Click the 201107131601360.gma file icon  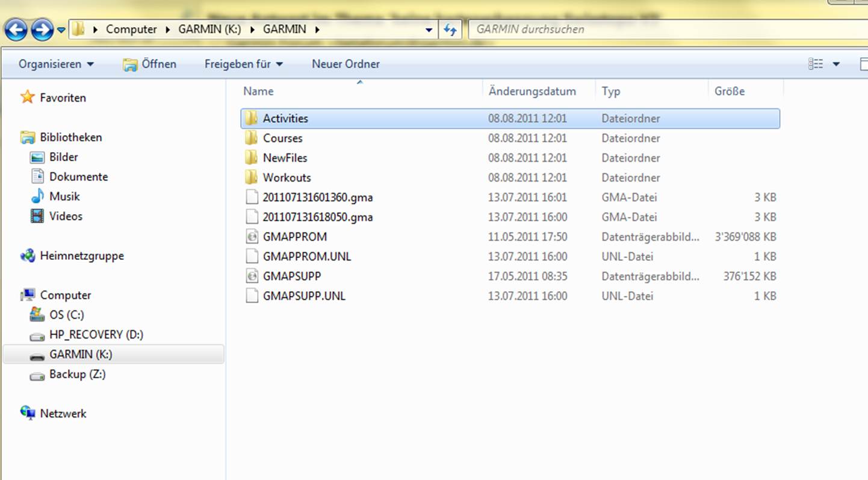252,197
